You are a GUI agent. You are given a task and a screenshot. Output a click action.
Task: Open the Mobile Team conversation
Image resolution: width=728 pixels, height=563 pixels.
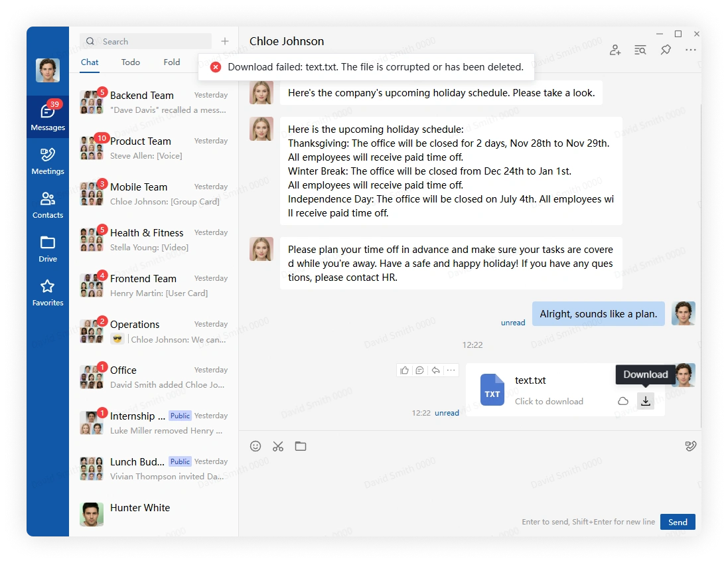[x=154, y=194]
